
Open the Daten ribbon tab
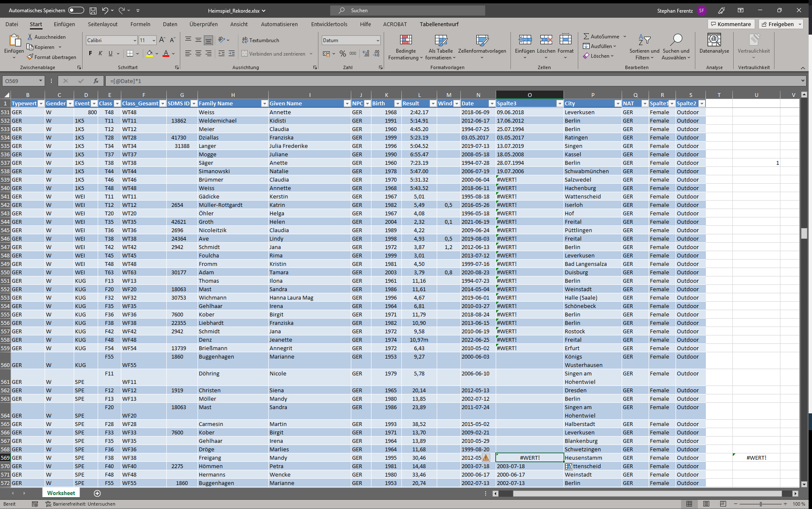click(x=170, y=24)
